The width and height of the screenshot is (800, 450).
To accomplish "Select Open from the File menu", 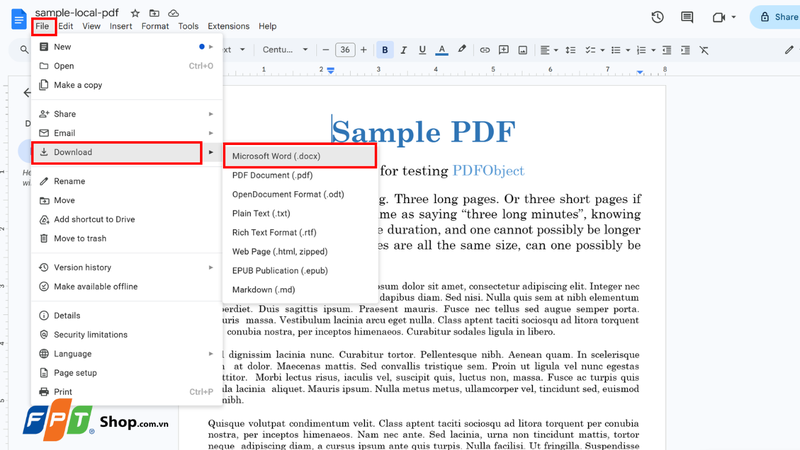I will [127, 66].
